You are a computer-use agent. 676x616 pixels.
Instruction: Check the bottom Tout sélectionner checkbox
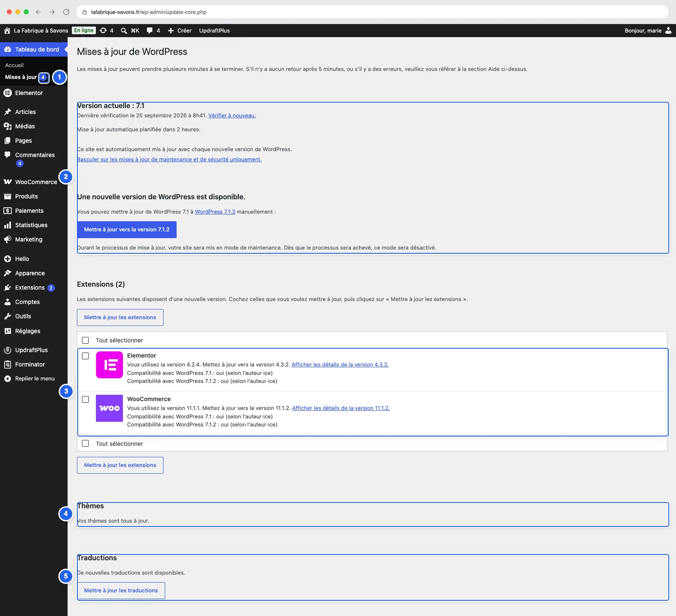(85, 443)
